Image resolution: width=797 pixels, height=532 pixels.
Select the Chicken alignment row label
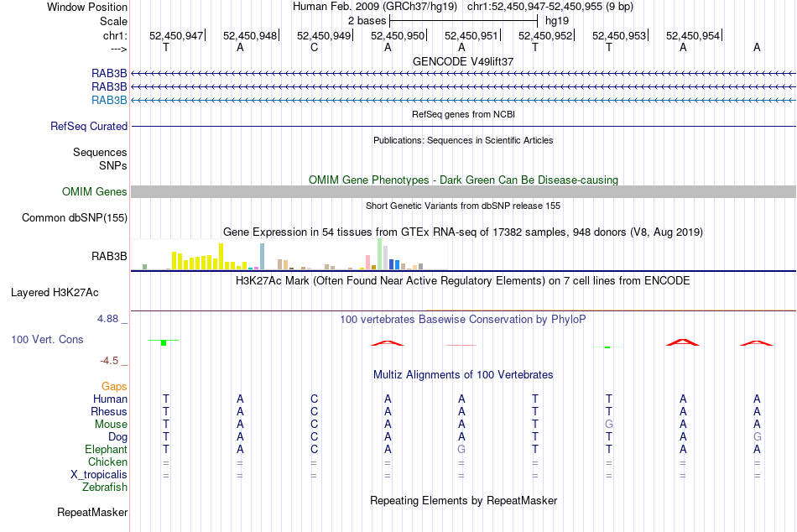107,462
